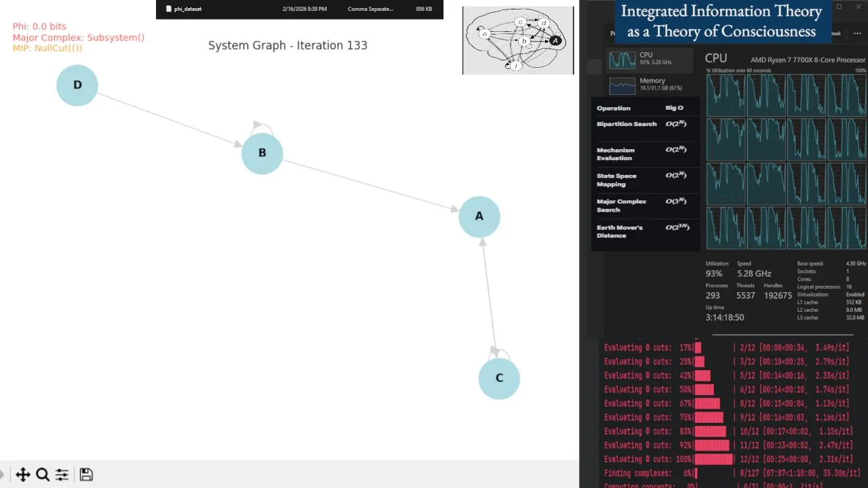Click the forward arrow in plot toolbar
Screen dimensions: 868x488
1,474
